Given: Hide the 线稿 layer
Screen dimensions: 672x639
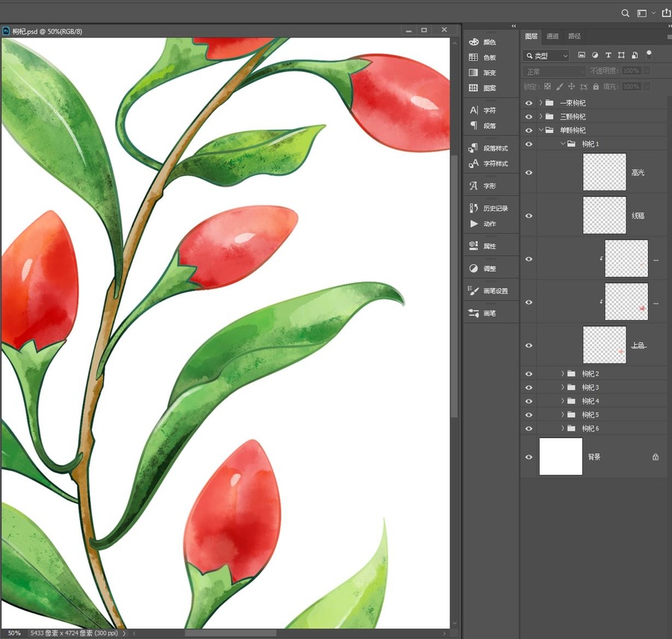Looking at the screenshot, I should tap(529, 216).
